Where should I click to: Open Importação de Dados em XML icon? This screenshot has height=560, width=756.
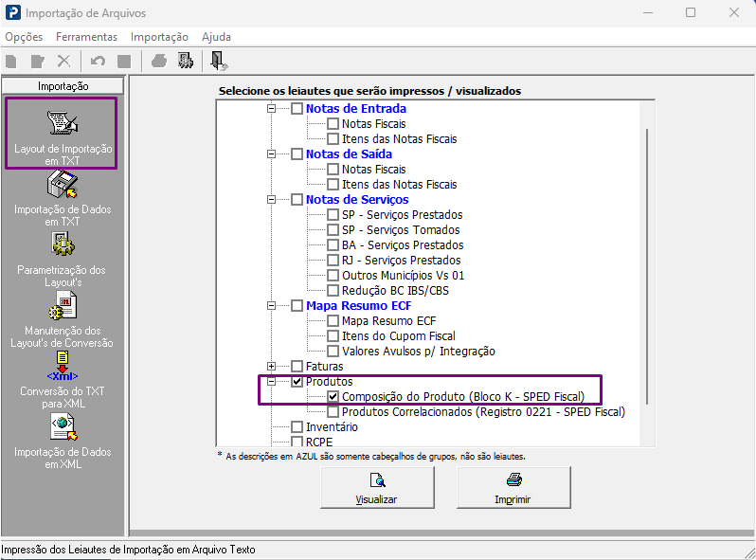63,427
